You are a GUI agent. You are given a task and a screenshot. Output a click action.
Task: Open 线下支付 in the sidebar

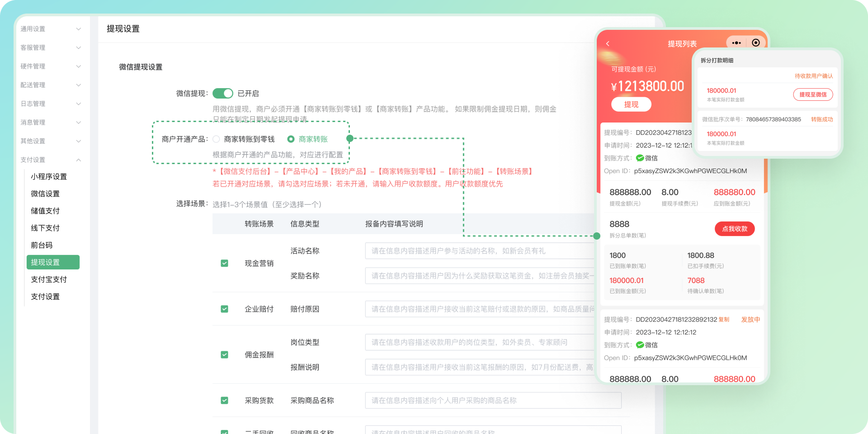tap(45, 228)
